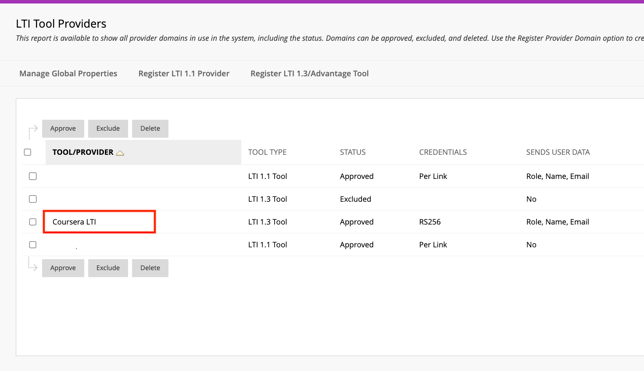
Task: Click the TOOL TYPE column header
Action: pos(267,152)
